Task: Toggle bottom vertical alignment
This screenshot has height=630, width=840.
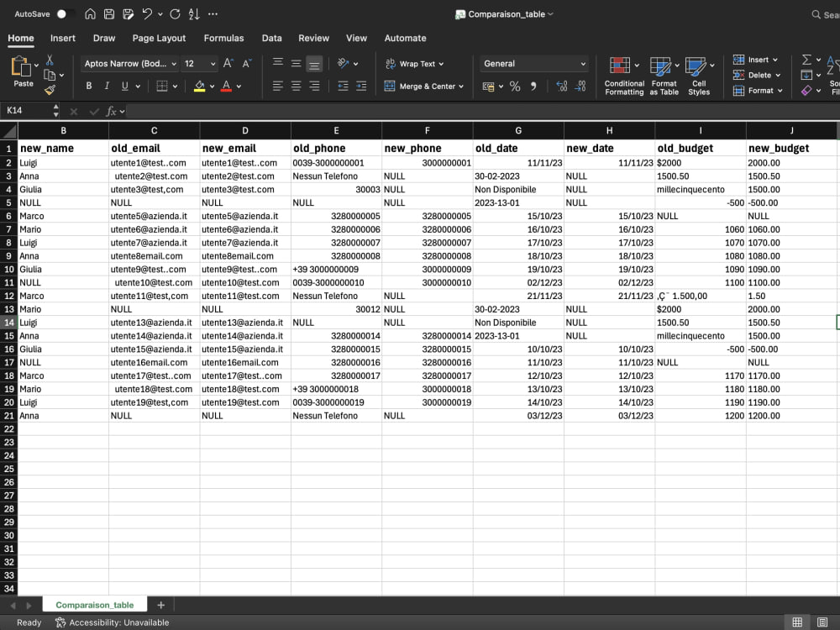Action: coord(314,64)
